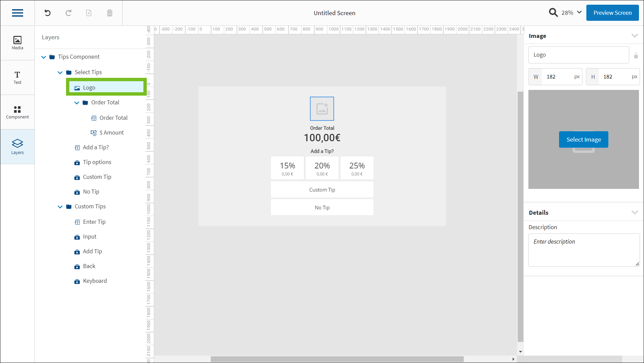The height and width of the screenshot is (363, 644).
Task: Click the undo arrow icon
Action: tap(48, 13)
